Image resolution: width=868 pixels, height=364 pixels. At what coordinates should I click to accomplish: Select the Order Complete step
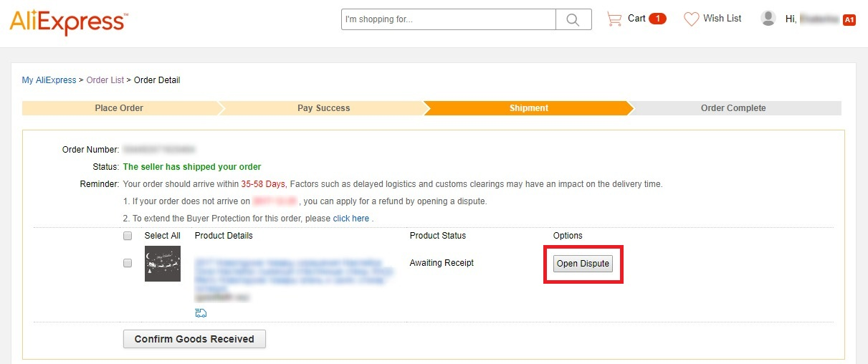point(733,108)
